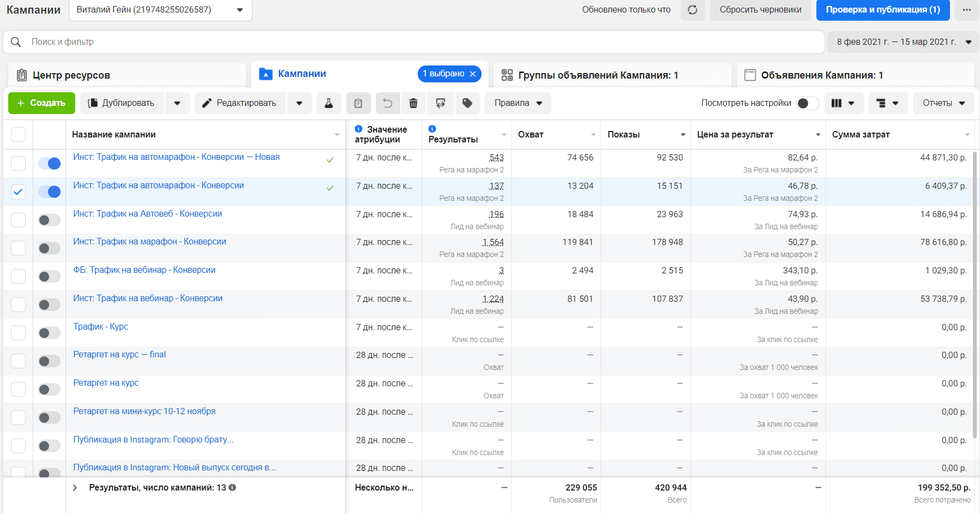The image size is (980, 514).
Task: Click info icon above Результаты header
Action: point(432,129)
